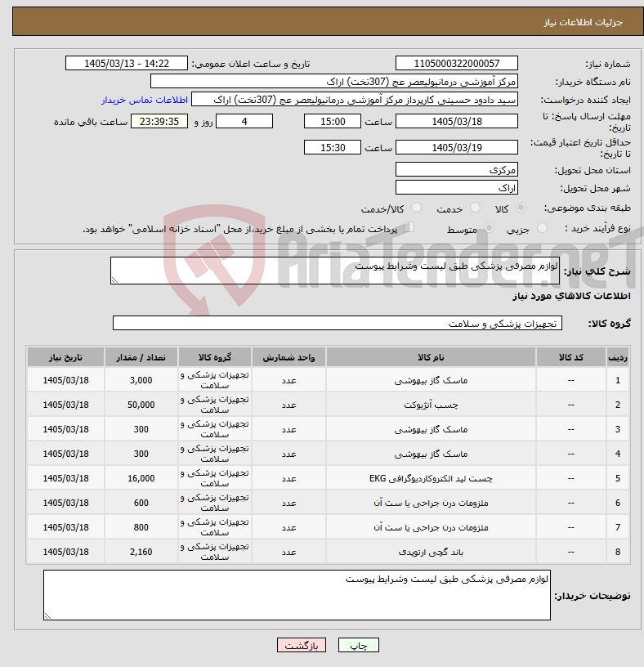Click the price validity time 15:30 field

[332, 148]
